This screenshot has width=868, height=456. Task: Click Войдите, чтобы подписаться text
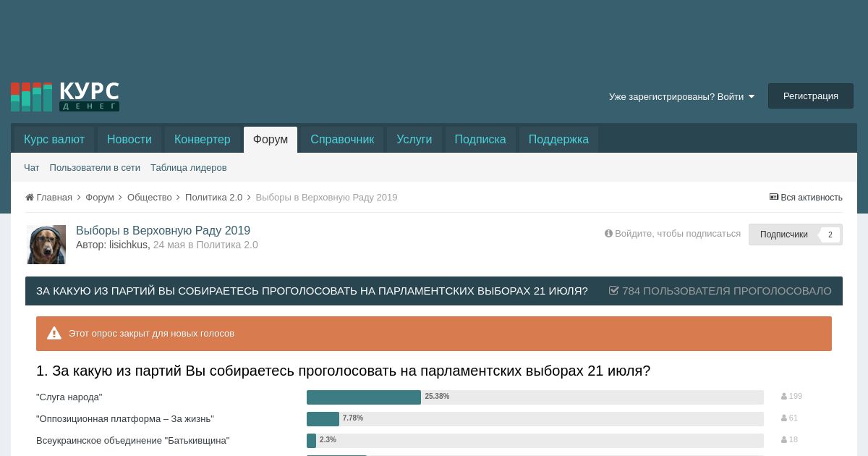[678, 233]
